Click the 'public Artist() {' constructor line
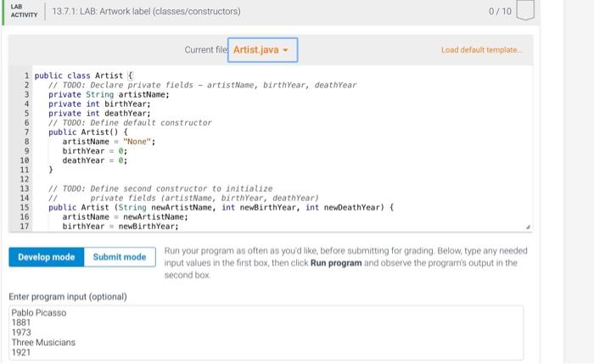The image size is (594, 364). pyautogui.click(x=88, y=132)
